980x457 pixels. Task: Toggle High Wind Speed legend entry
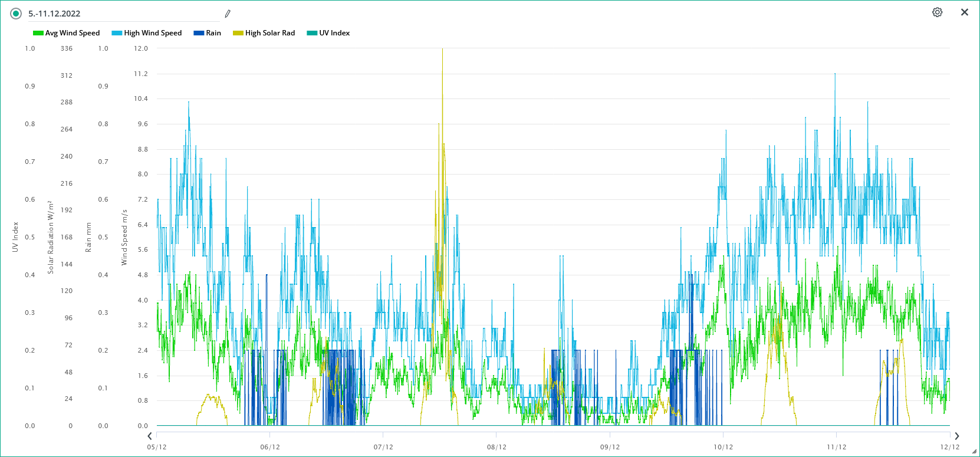point(153,33)
